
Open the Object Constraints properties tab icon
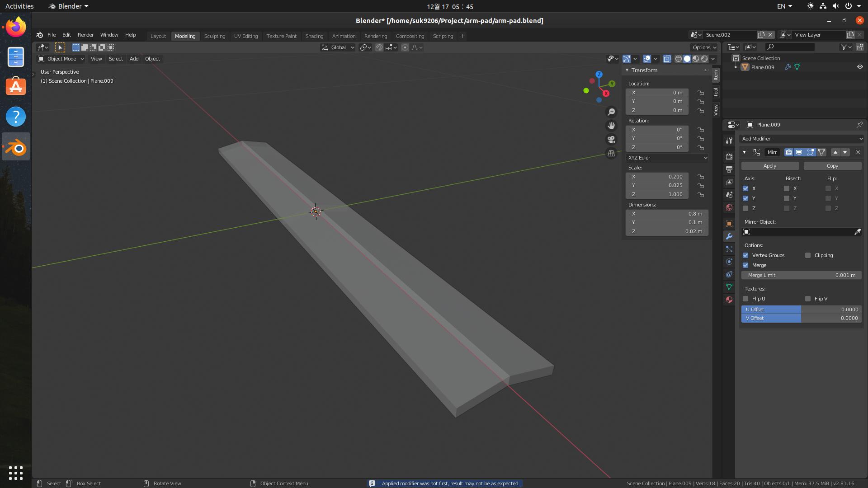point(729,274)
